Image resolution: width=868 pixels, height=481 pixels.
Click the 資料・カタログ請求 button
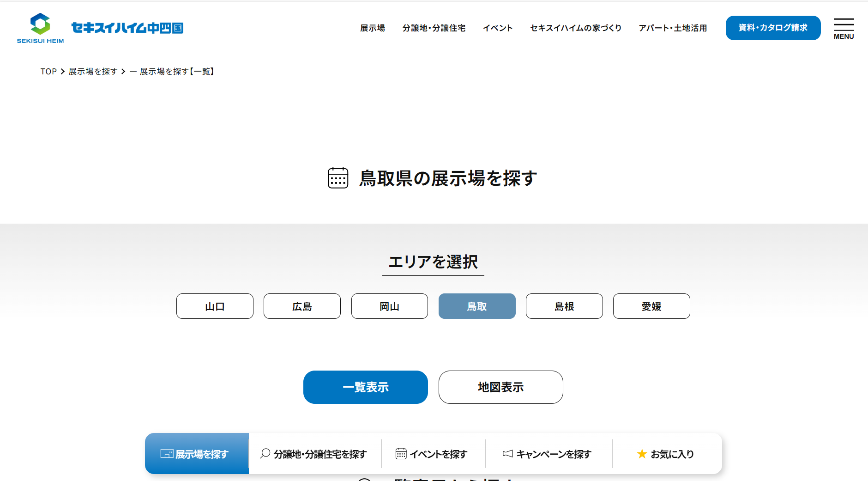tap(773, 28)
